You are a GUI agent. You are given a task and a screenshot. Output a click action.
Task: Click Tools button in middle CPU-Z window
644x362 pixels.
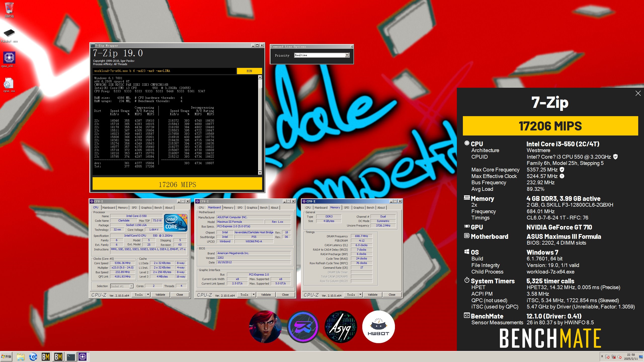point(244,295)
